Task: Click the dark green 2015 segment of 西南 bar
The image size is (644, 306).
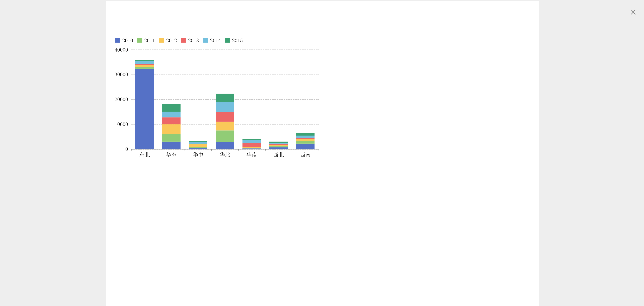Action: click(x=305, y=134)
